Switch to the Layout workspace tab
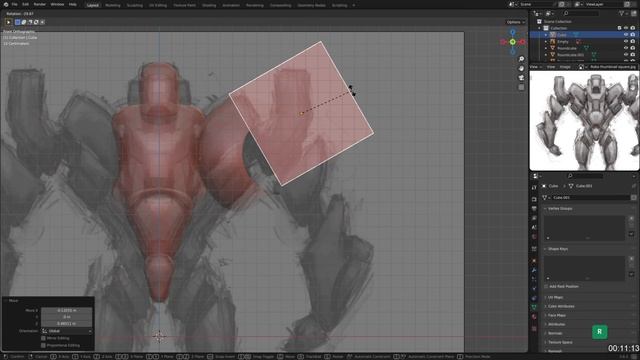Viewport: 640px width, 360px height. (x=93, y=5)
